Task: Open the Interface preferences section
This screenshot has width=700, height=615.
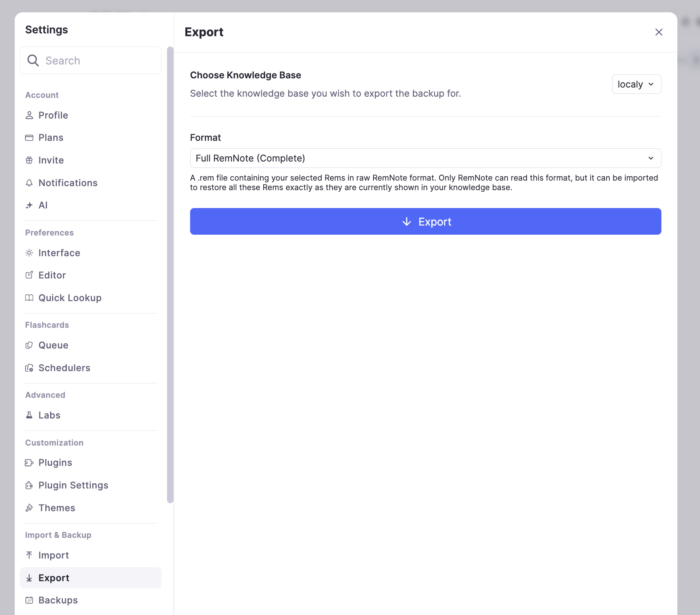Action: click(x=59, y=253)
